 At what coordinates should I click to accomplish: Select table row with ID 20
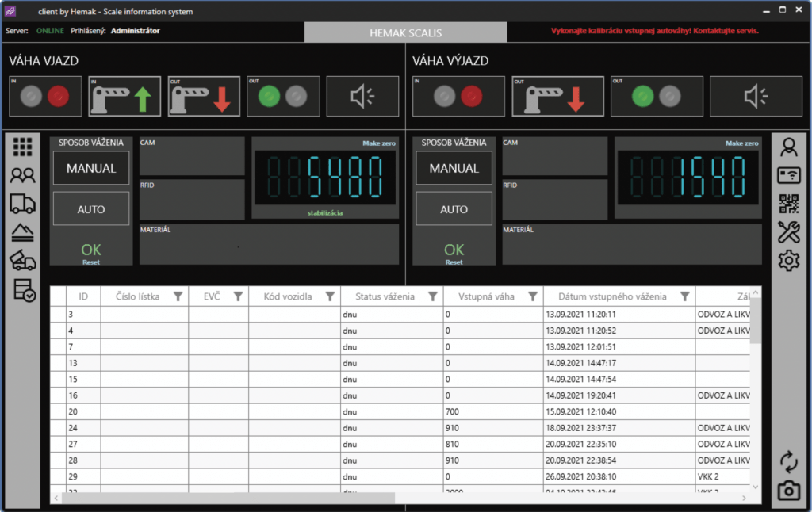click(x=400, y=411)
